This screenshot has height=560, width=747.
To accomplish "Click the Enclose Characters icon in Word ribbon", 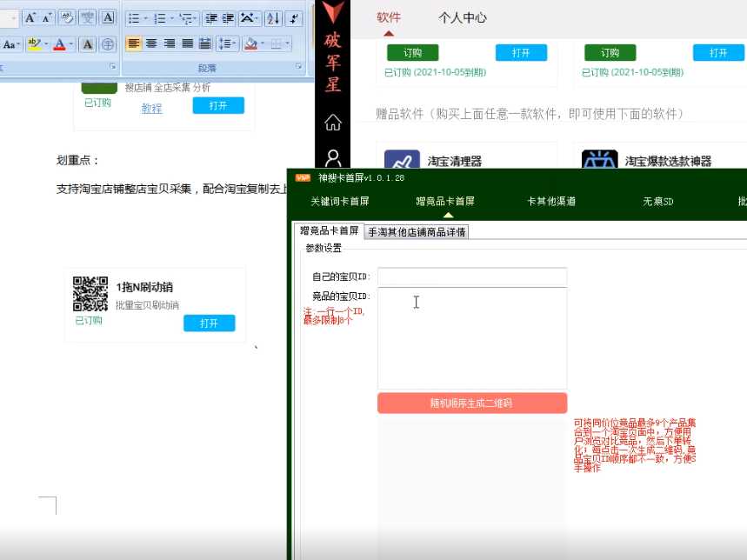I will tap(108, 44).
